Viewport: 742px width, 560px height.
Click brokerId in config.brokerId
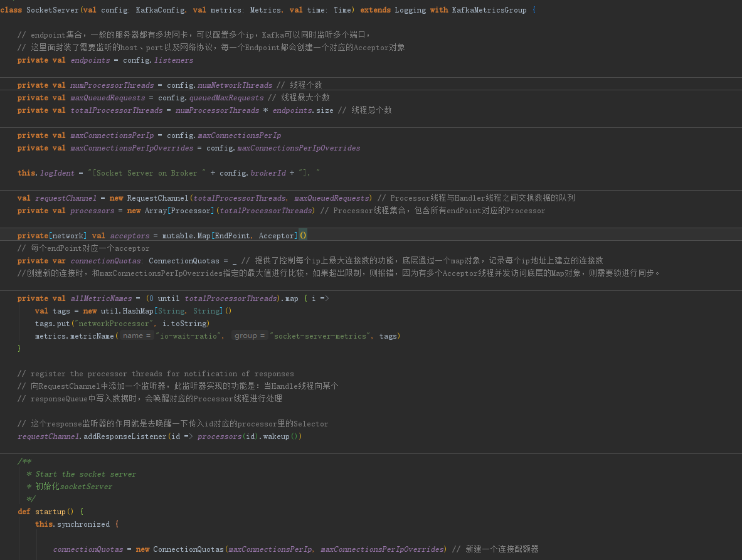(x=268, y=173)
